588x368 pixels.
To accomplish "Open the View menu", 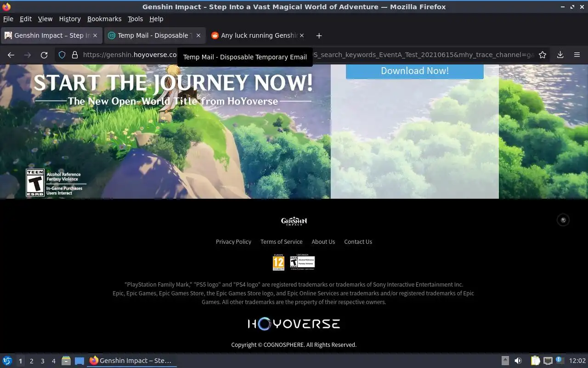I will 45,19.
